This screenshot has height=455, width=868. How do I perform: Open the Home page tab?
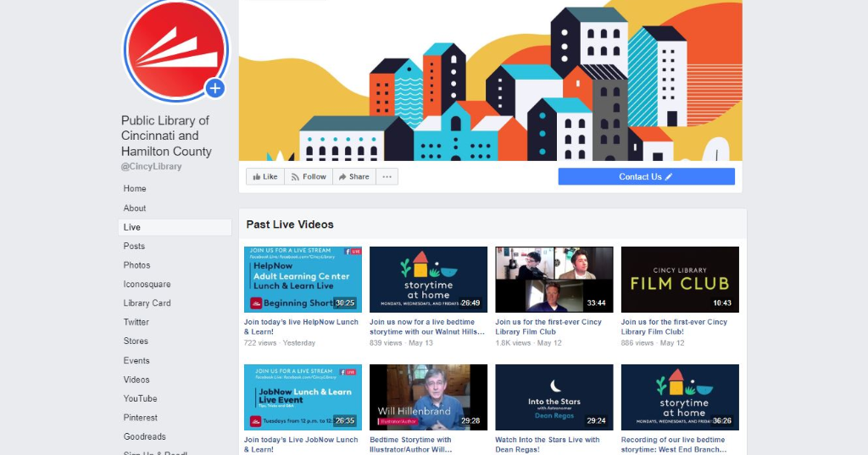(x=135, y=189)
